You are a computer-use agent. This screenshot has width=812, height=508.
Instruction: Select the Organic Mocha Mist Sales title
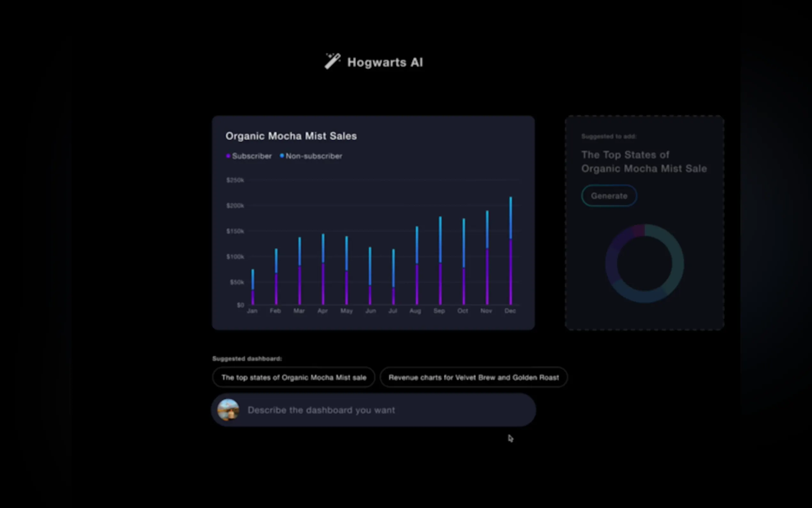click(x=291, y=136)
